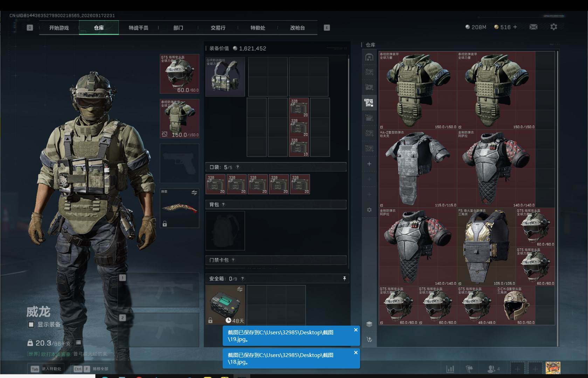The image size is (588, 378).
Task: Click the help icon next to 口袋
Action: coord(238,167)
